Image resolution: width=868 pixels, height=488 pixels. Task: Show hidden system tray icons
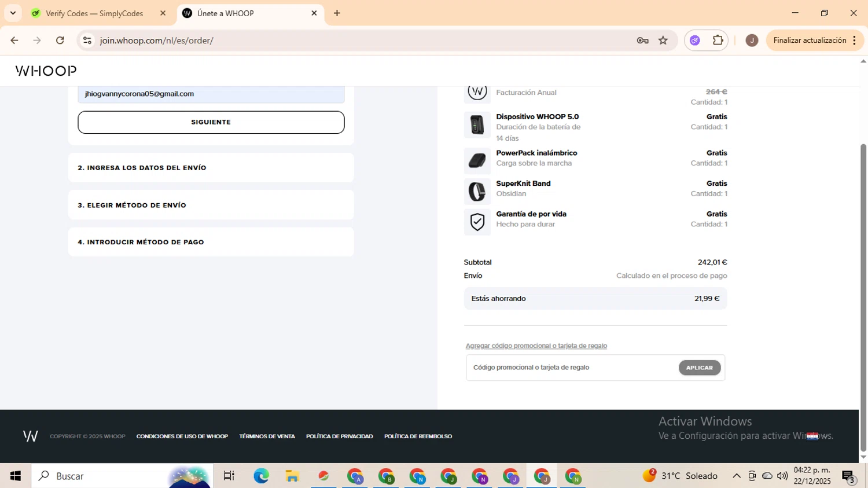[737, 476]
